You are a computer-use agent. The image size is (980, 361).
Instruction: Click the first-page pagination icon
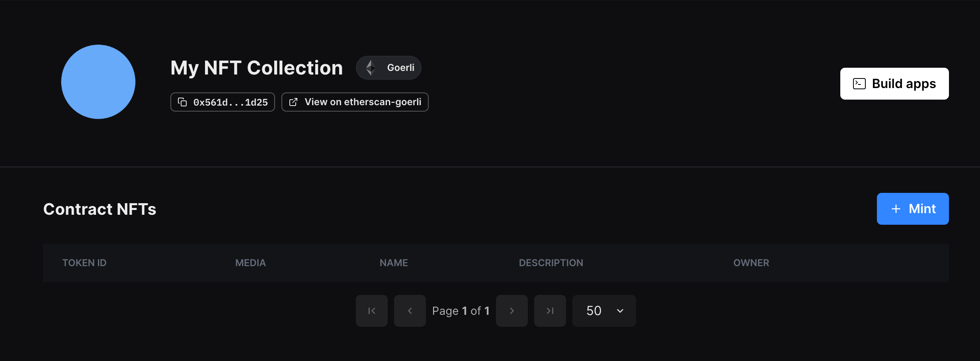371,311
